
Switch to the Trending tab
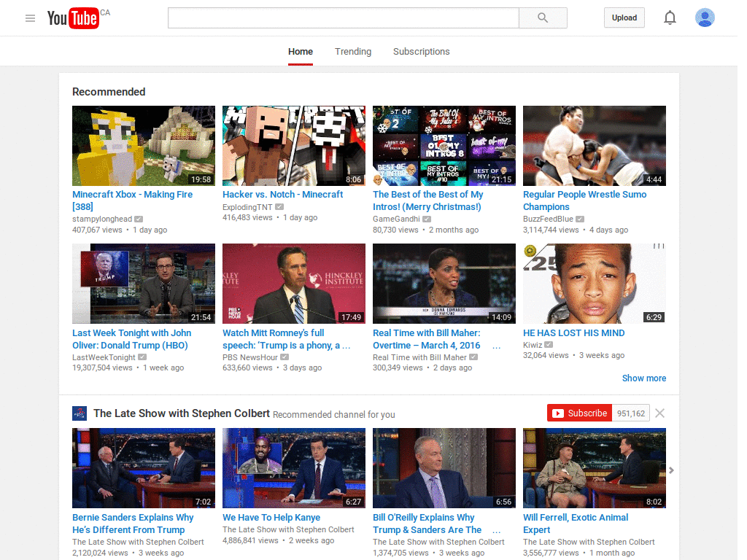[353, 52]
